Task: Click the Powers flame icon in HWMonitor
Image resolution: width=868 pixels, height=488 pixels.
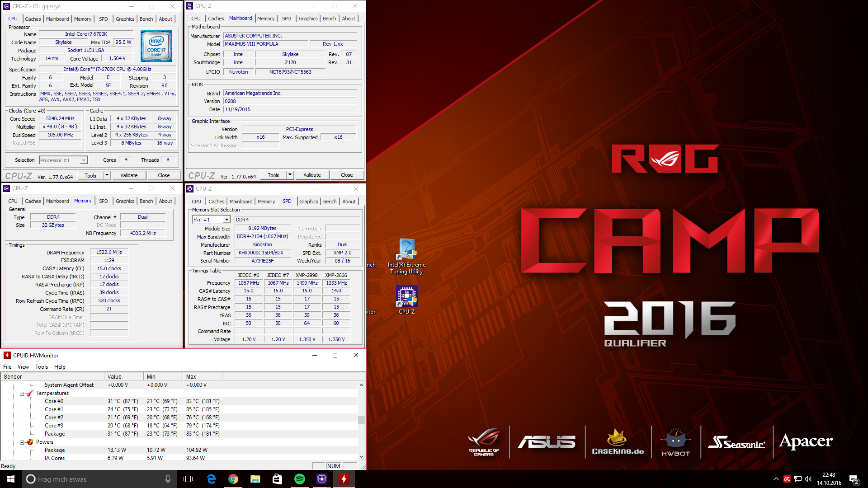Action: (x=30, y=442)
